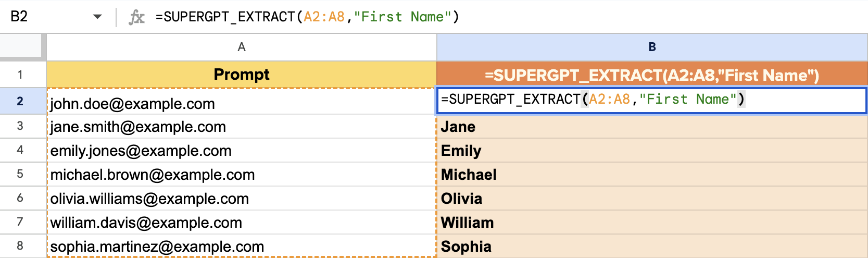This screenshot has width=868, height=258.
Task: Click the yellow Prompt header cell
Action: 242,75
